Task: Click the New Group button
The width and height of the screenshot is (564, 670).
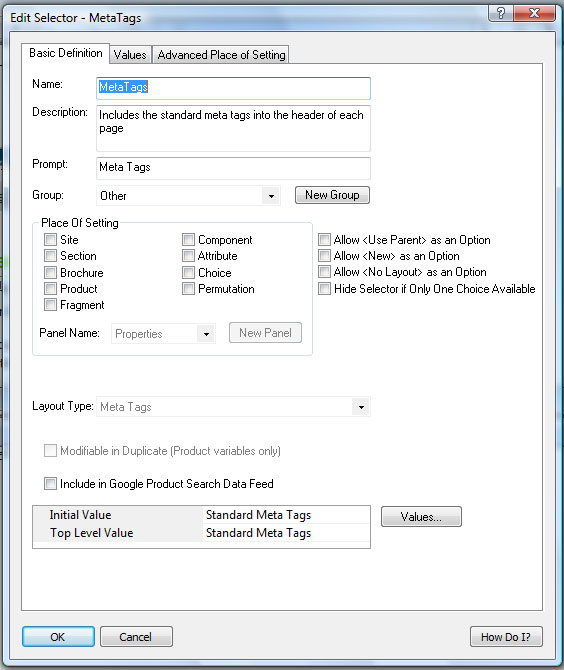Action: [x=332, y=195]
